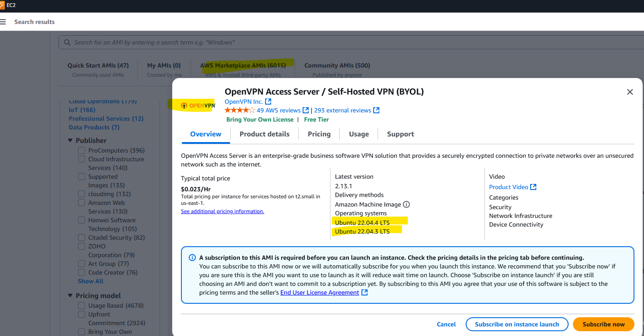The height and width of the screenshot is (336, 644).
Task: Open the Pricing tab
Action: pos(319,134)
